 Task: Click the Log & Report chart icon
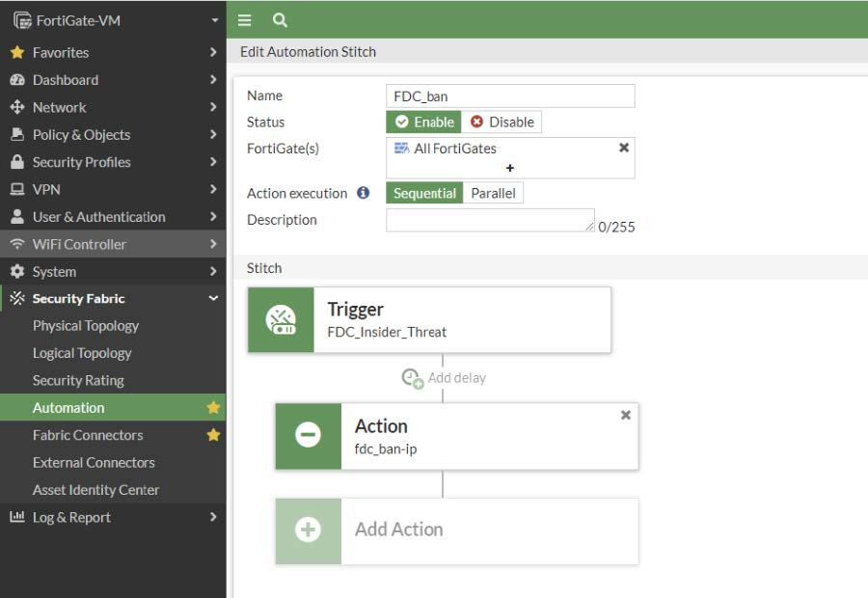pos(17,517)
